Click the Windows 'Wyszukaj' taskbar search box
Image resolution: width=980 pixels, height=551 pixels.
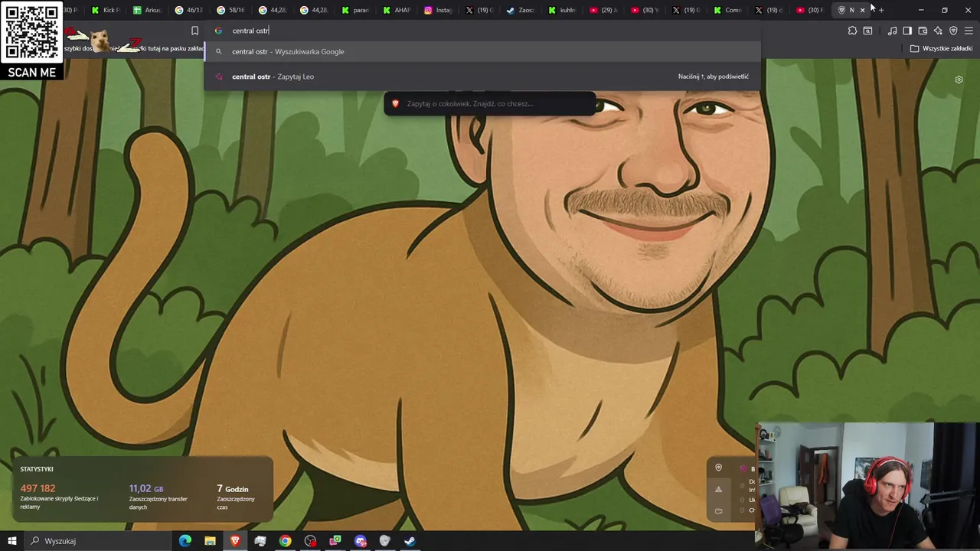tap(99, 541)
